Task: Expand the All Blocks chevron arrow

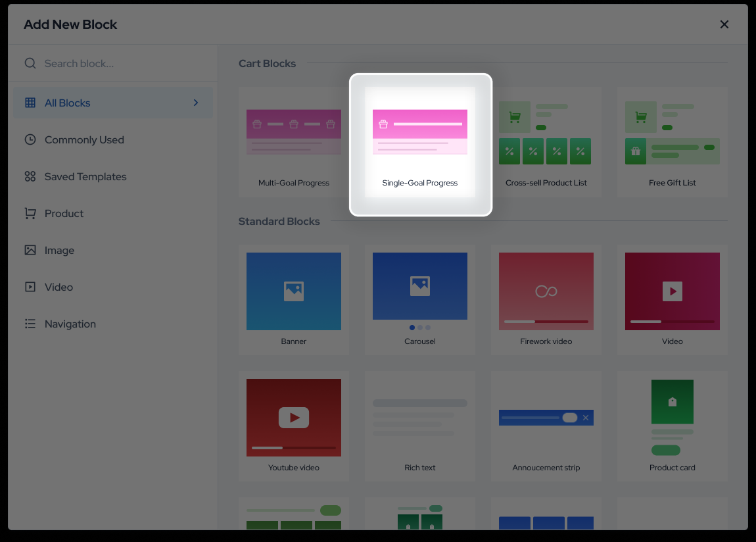Action: point(196,103)
